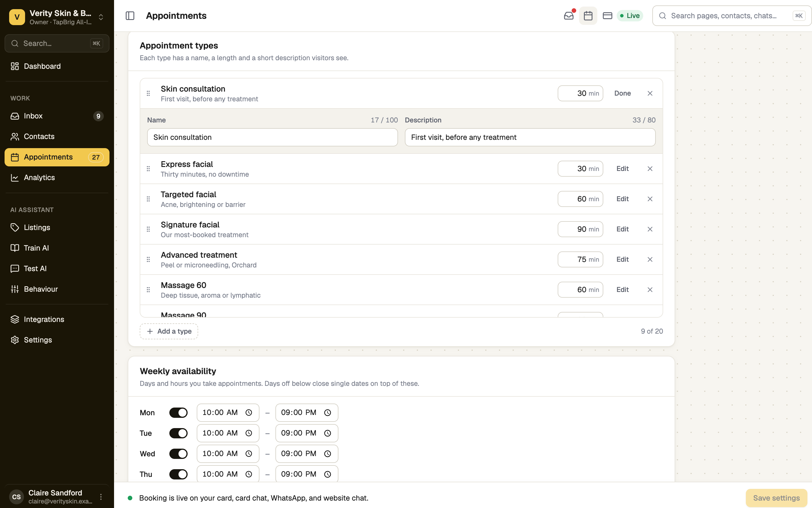Open Monday start time picker clock

tap(249, 413)
